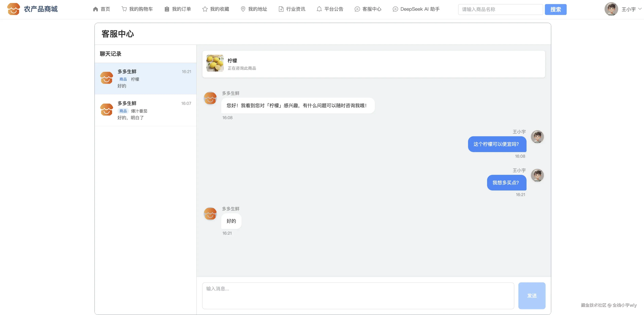Image resolution: width=644 pixels, height=315 pixels.
Task: Expand the 王小宇 user dropdown arrow
Action: [640, 9]
